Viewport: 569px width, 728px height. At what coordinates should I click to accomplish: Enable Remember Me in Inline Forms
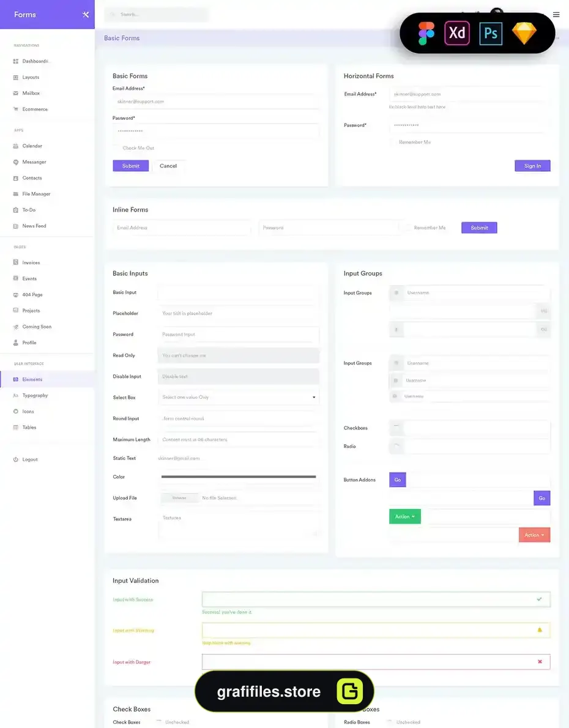(407, 228)
